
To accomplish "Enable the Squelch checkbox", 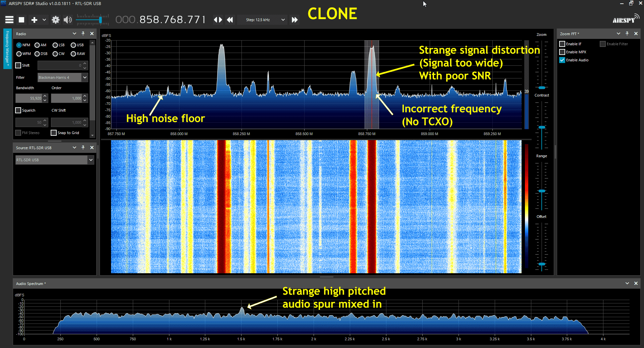I will (18, 110).
